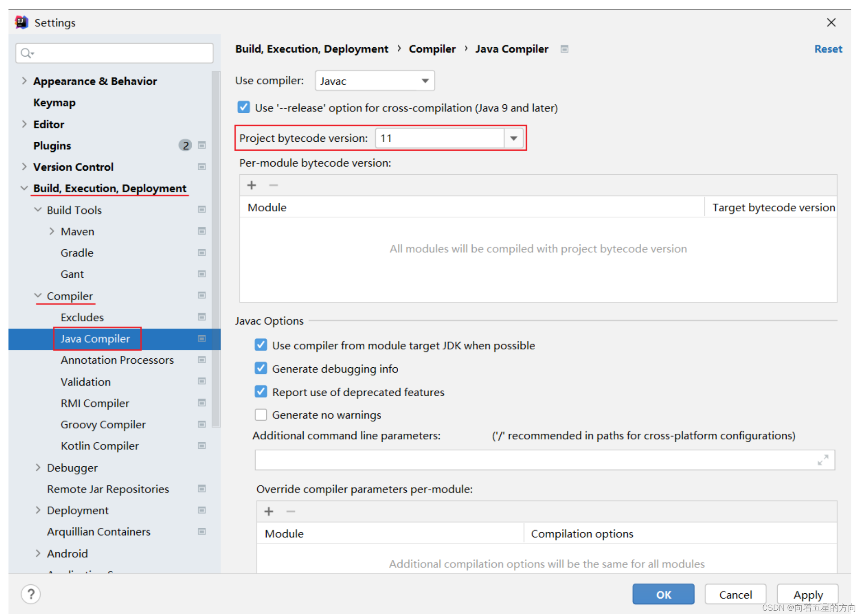Click the Project bytecode version value field
The image size is (862, 616).
[x=440, y=138]
